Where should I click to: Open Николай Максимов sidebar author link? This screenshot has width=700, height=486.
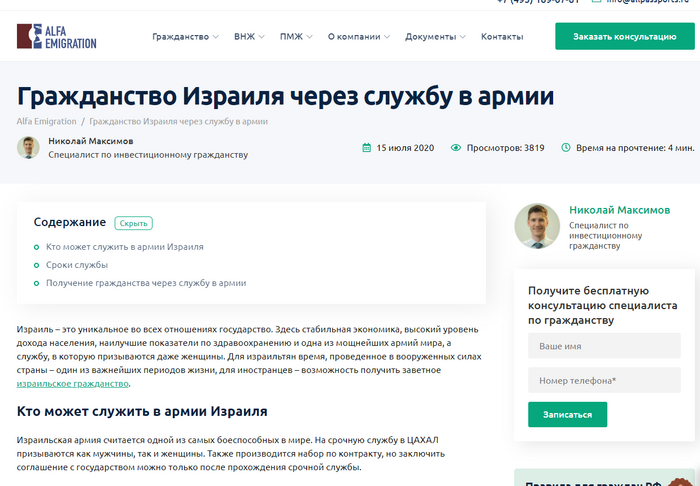620,210
